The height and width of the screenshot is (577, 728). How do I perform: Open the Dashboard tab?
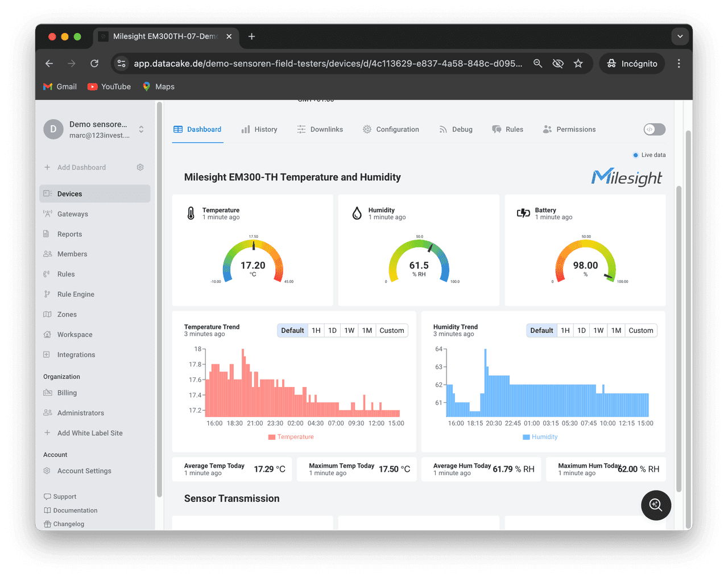click(x=197, y=130)
